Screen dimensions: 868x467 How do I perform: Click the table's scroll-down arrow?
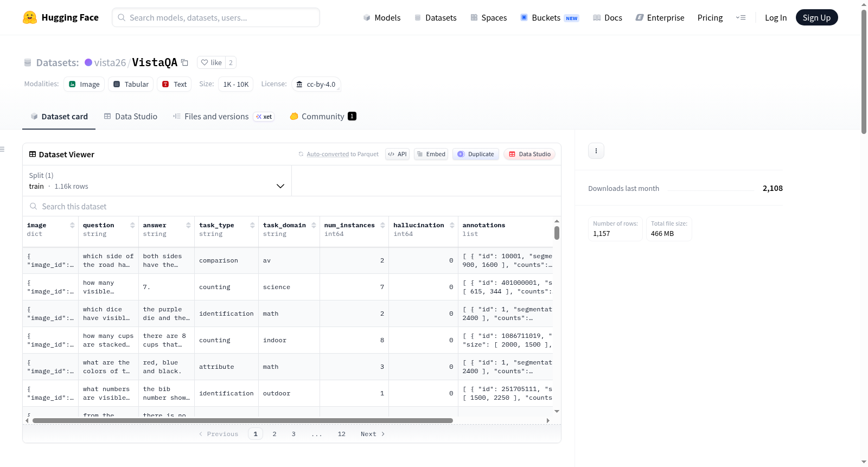(557, 412)
